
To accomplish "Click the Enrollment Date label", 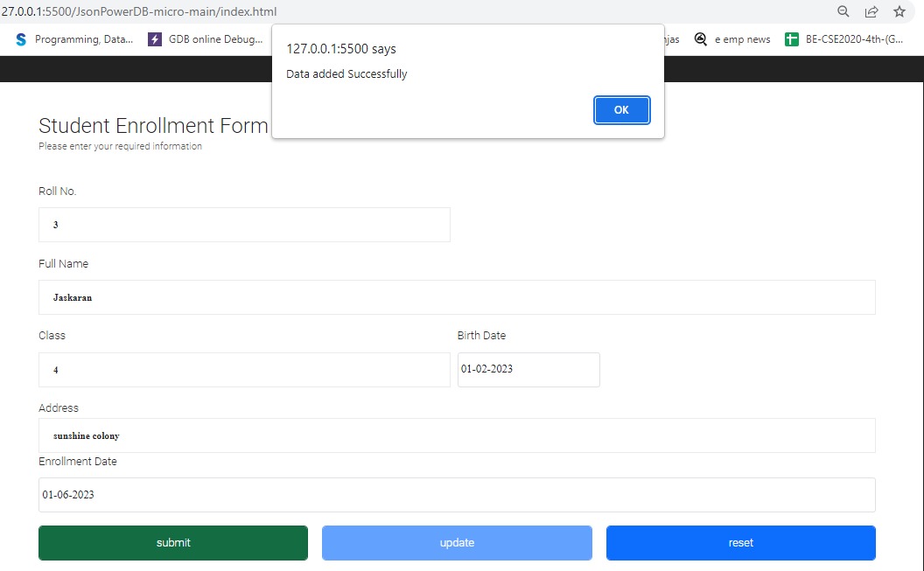I will (78, 462).
